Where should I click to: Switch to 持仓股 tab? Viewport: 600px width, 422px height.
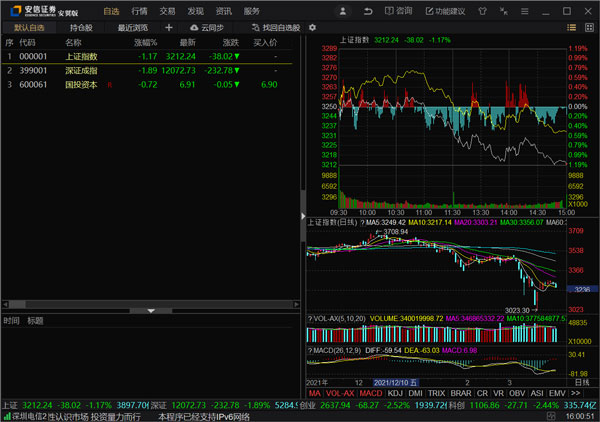tap(81, 28)
